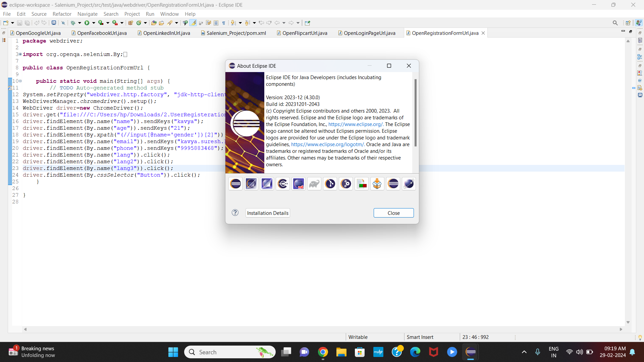This screenshot has height=362, width=644.
Task: Expand the Run button dropdown arrow
Action: point(94,23)
